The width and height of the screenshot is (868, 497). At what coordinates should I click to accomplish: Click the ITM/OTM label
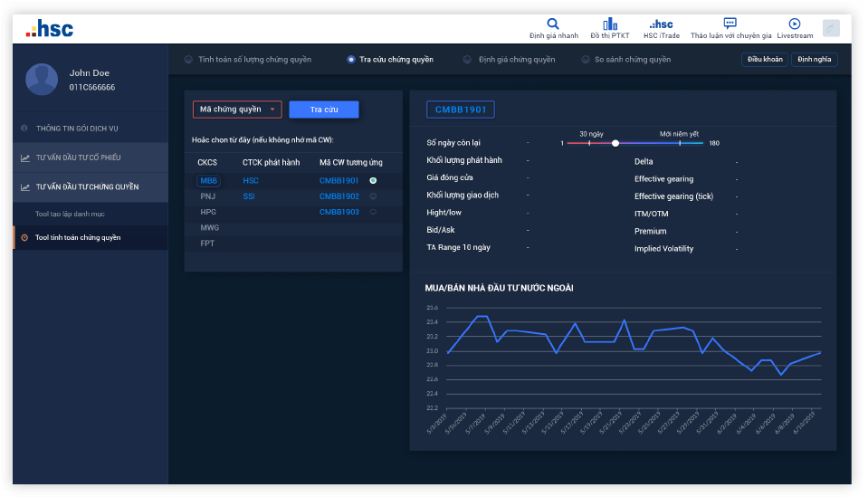(651, 215)
